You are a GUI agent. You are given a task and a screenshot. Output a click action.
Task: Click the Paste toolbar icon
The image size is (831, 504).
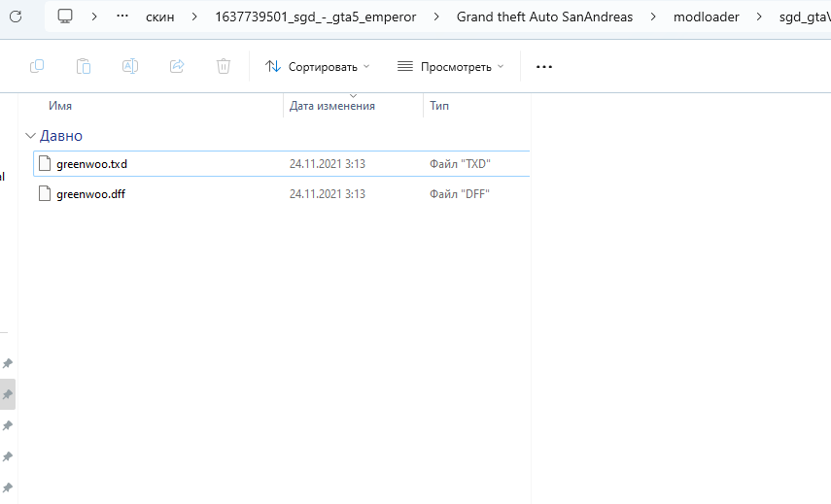[84, 66]
